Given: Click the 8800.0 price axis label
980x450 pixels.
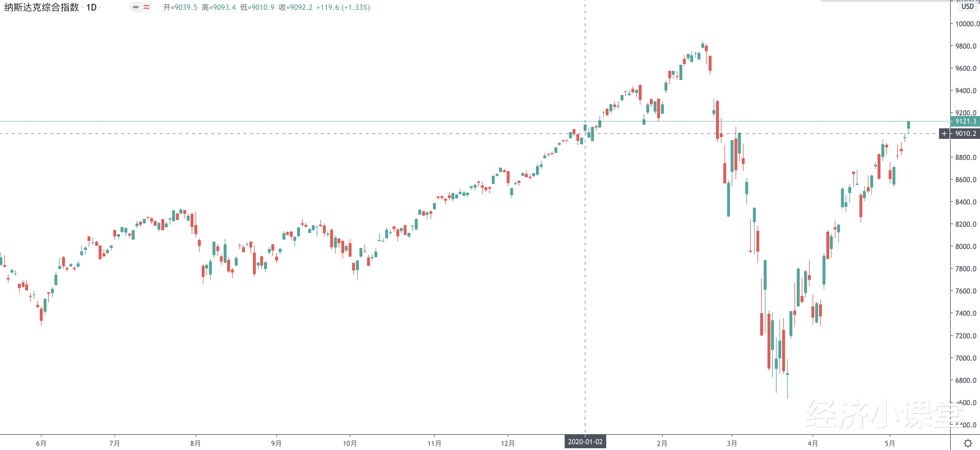Looking at the screenshot, I should click(966, 158).
